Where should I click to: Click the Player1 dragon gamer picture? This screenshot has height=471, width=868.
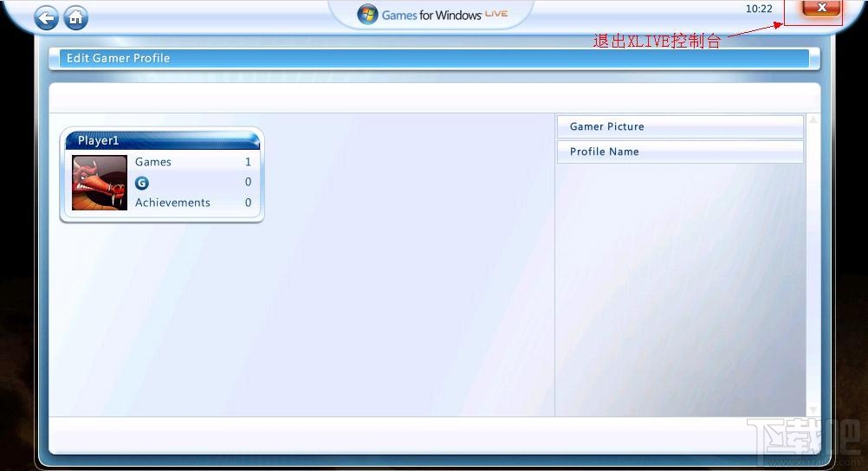point(100,183)
